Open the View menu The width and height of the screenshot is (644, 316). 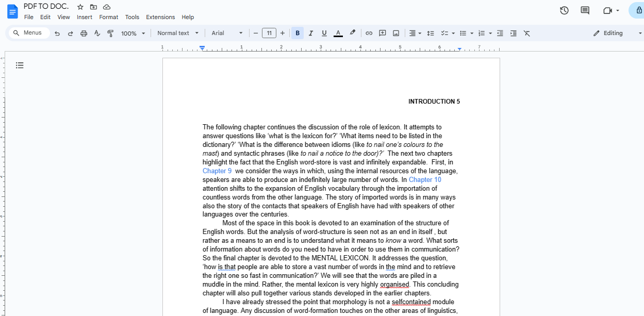tap(63, 17)
